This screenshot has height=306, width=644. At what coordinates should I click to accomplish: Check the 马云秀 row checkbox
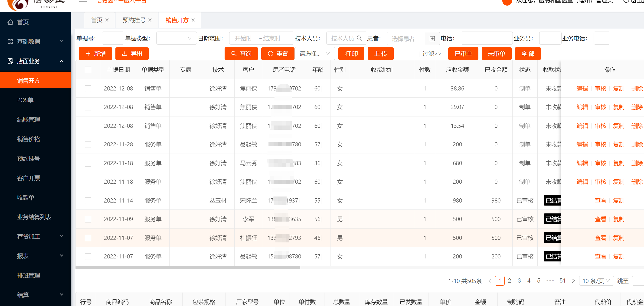88,163
